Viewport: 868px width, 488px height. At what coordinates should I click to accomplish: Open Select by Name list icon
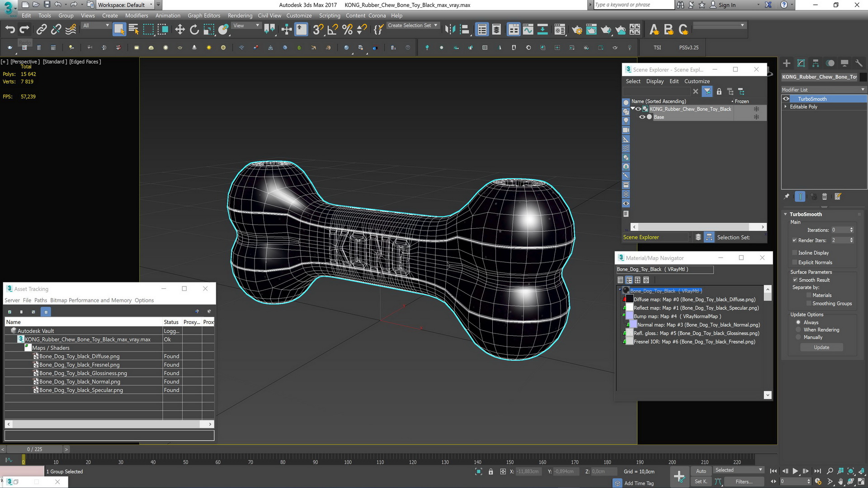click(134, 30)
